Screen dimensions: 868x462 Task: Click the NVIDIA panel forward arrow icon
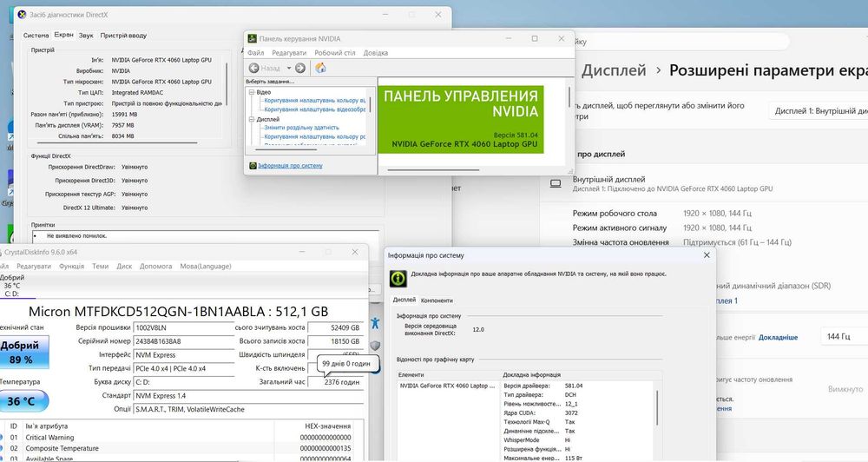(x=300, y=68)
